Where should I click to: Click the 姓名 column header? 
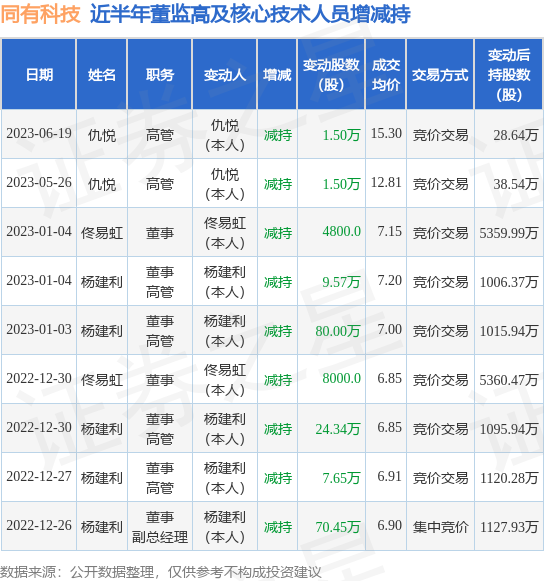coord(102,74)
